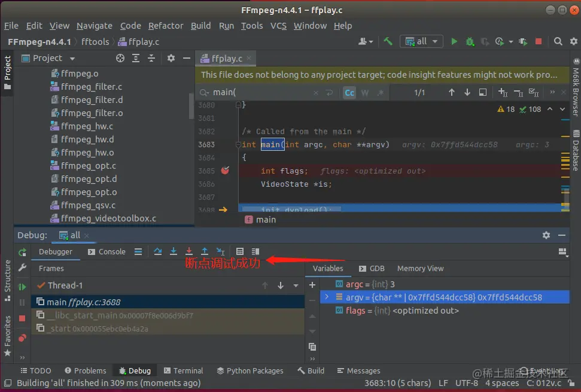Click flags variable row
This screenshot has width=581, height=392.
pos(444,311)
